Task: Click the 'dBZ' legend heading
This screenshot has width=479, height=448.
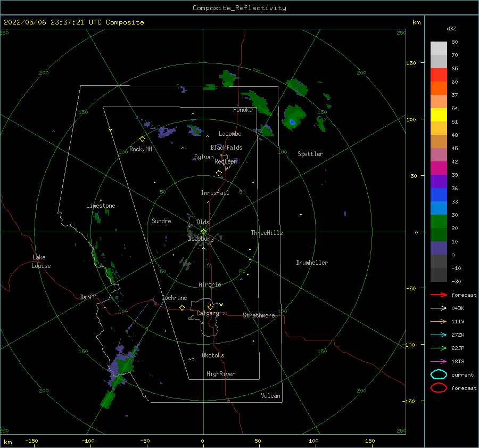Action: tap(451, 28)
